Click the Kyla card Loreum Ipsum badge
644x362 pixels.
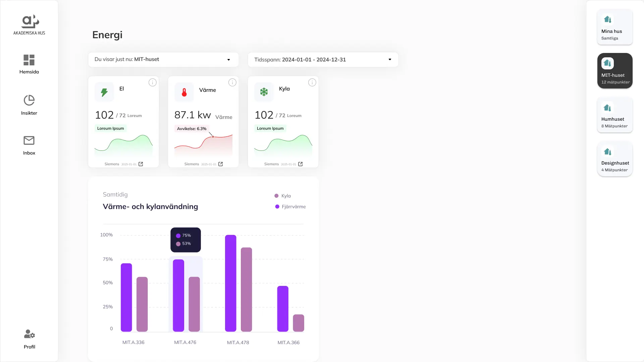click(270, 128)
